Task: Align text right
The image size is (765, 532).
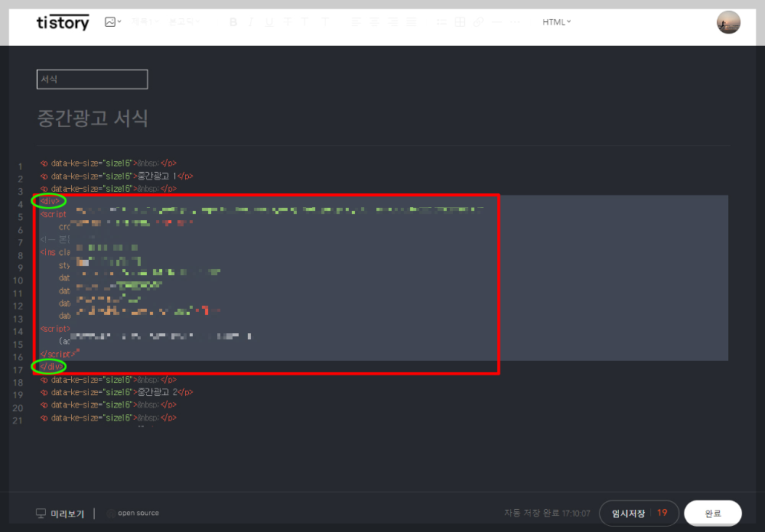Action: click(392, 22)
